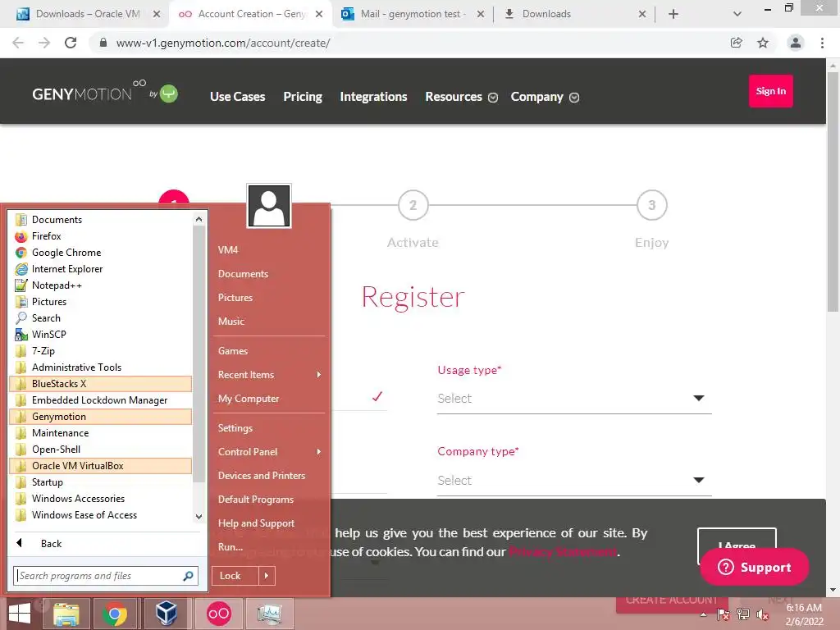
Task: Open Chrome's three-dot menu
Action: [822, 43]
